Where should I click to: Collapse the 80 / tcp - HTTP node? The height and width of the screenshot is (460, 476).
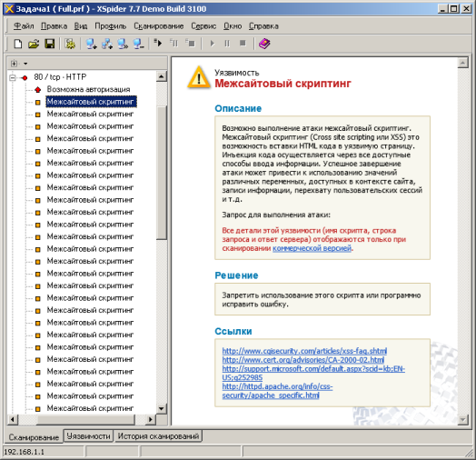pos(13,77)
